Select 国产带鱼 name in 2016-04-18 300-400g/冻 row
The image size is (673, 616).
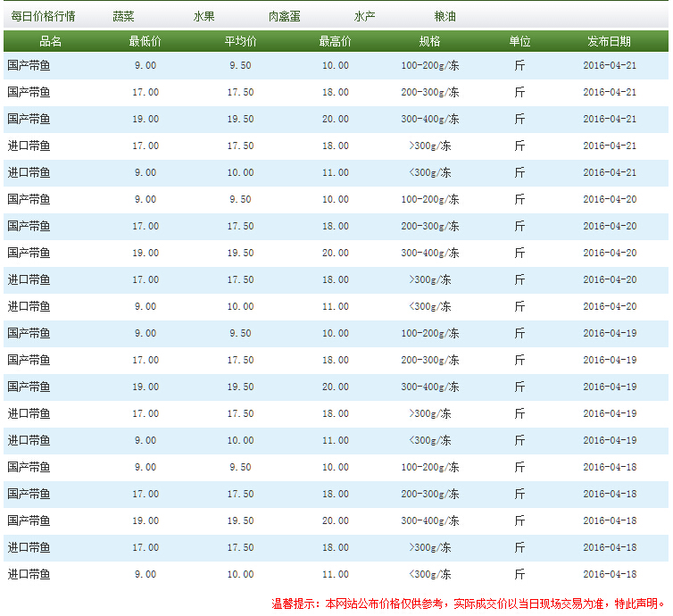click(29, 520)
